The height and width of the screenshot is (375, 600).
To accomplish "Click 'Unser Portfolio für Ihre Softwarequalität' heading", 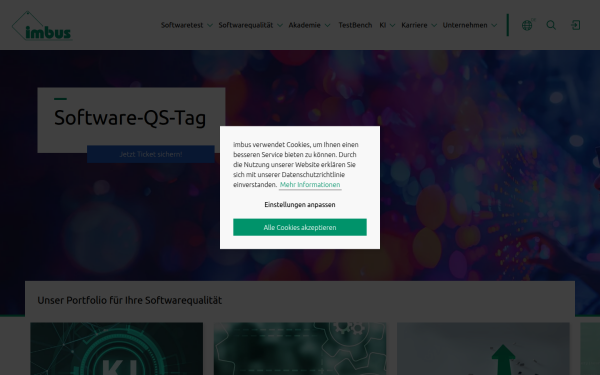I will click(130, 300).
